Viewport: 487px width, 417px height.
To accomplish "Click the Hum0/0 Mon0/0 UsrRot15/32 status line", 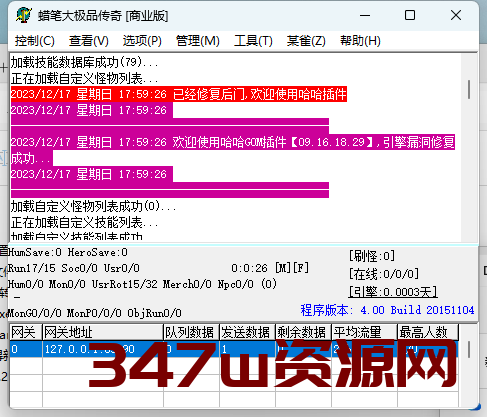I will 142,284.
